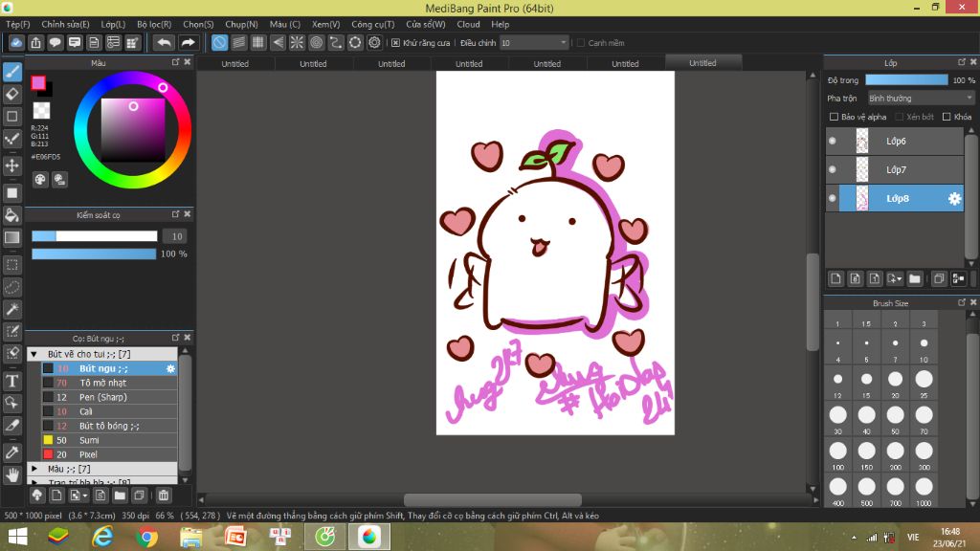This screenshot has height=551, width=980.
Task: Collapse the Bút vẽ cho tui brush group
Action: point(34,354)
